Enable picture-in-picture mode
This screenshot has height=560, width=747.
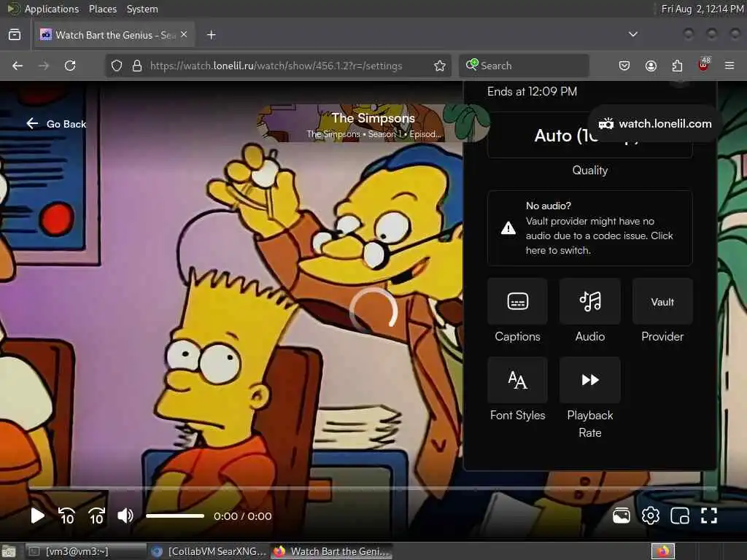(680, 516)
